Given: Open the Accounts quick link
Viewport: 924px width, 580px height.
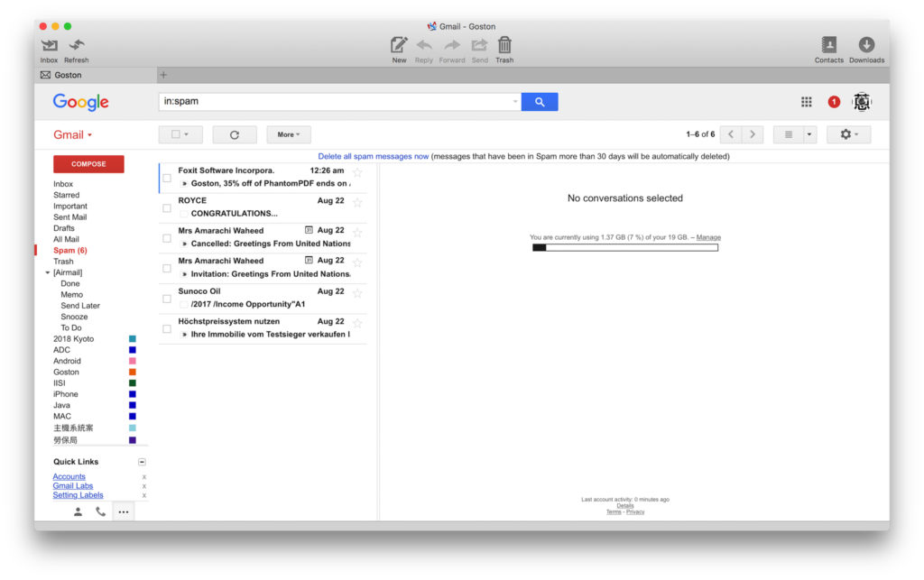Looking at the screenshot, I should point(69,477).
